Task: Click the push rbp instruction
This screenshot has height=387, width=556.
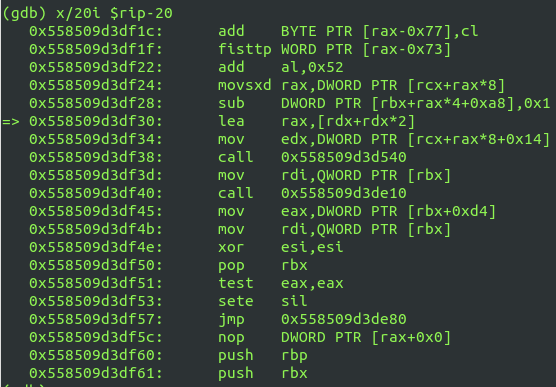Action: (262, 355)
